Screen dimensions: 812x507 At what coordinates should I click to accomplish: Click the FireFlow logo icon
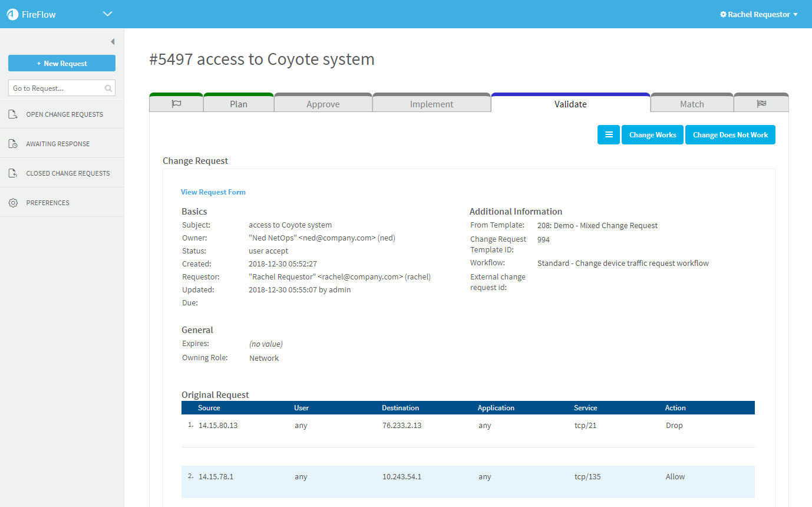13,14
